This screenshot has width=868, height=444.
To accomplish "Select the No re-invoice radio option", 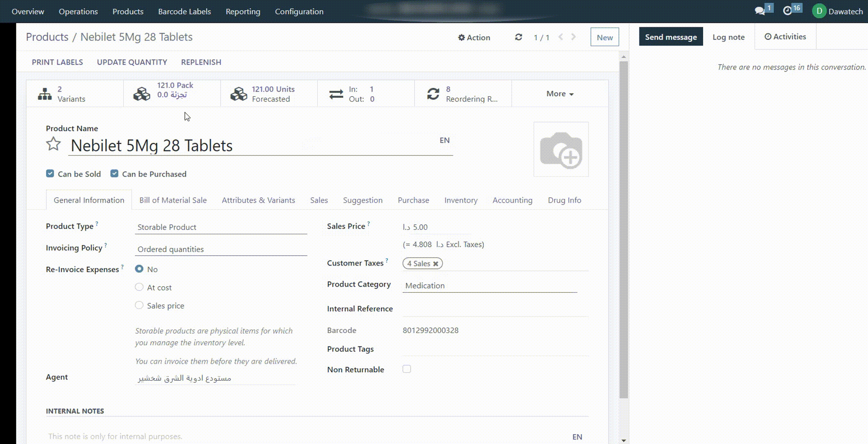I will coord(139,269).
